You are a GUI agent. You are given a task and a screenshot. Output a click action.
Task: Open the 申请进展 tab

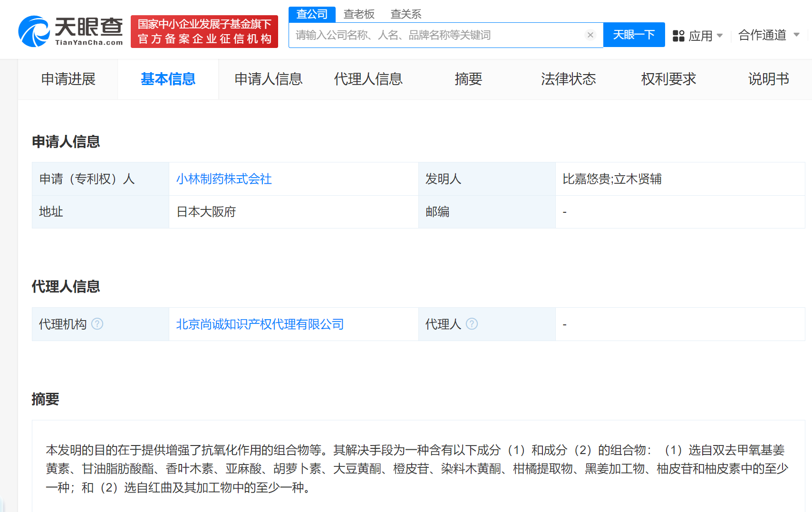(68, 79)
